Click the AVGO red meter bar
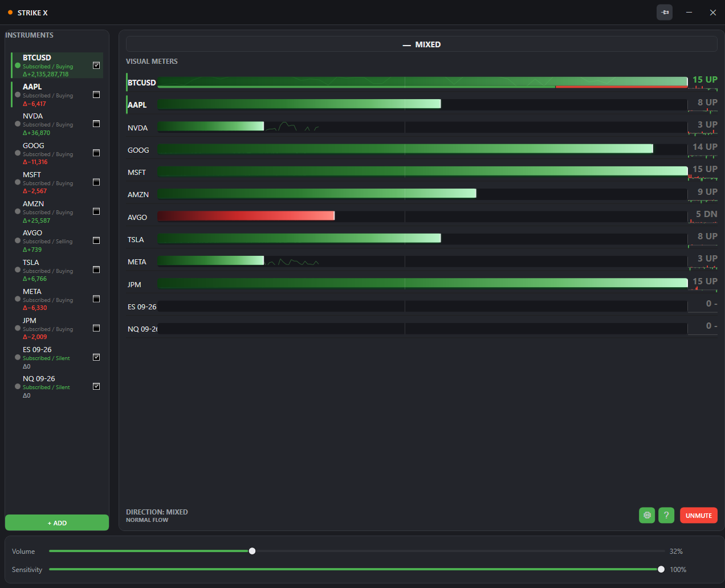 [x=246, y=216]
